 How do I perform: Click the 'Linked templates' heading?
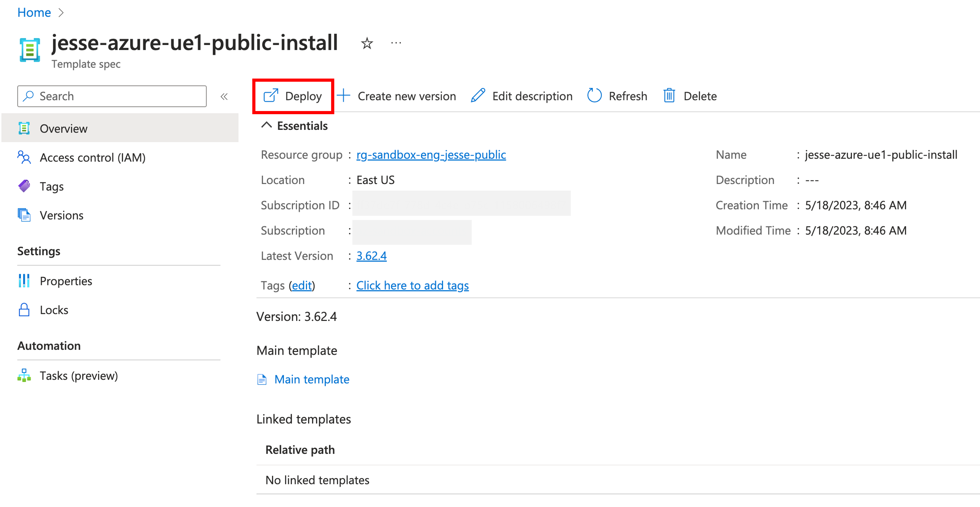click(304, 419)
